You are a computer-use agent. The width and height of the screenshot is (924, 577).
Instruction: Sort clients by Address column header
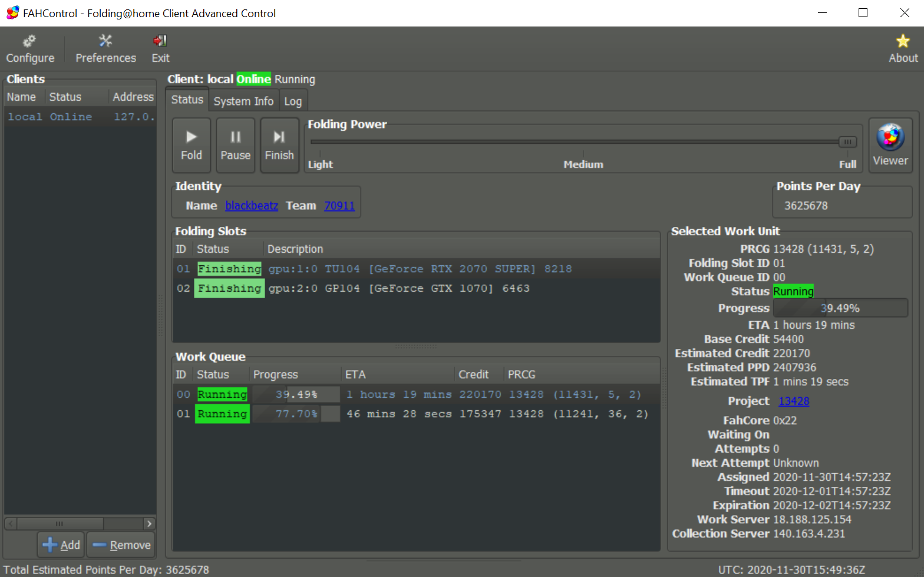click(x=133, y=97)
